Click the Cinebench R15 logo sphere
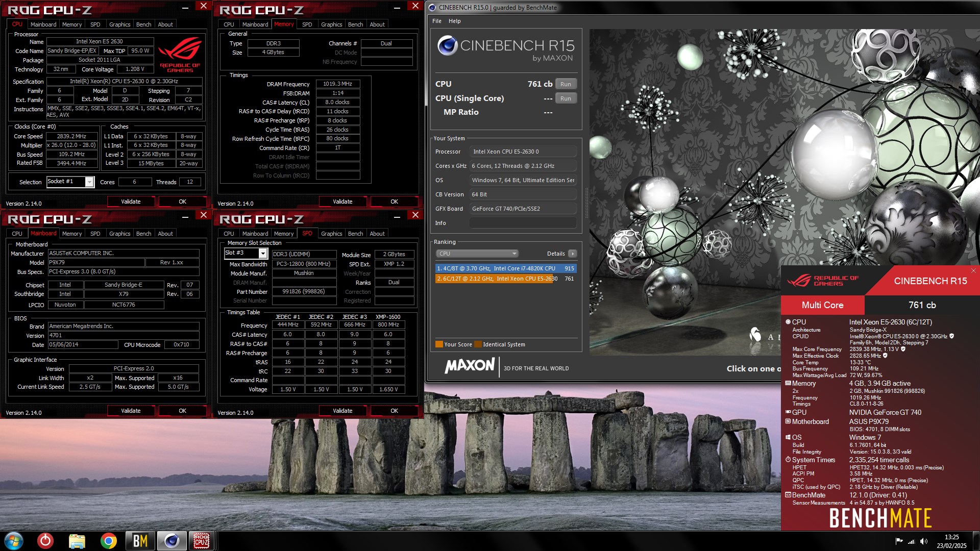Screen dimensions: 980x551 pos(447,46)
